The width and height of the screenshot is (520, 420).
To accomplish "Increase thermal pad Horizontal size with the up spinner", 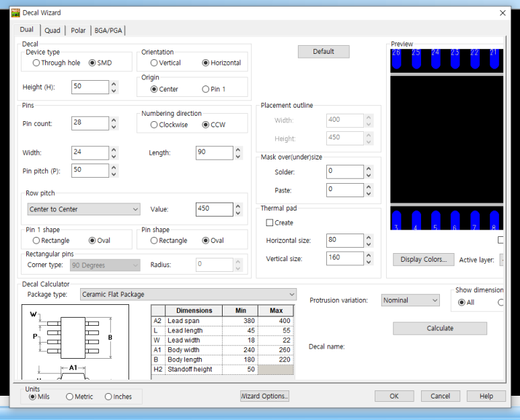I will [369, 237].
